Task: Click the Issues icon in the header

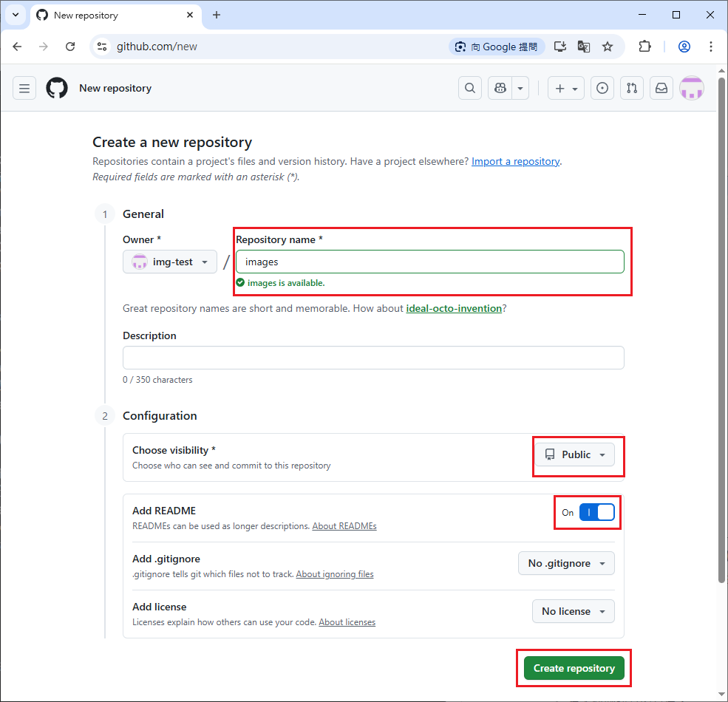Action: (x=602, y=88)
